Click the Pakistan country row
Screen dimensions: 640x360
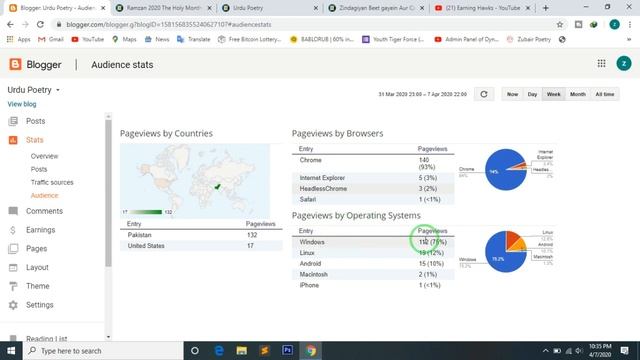201,235
